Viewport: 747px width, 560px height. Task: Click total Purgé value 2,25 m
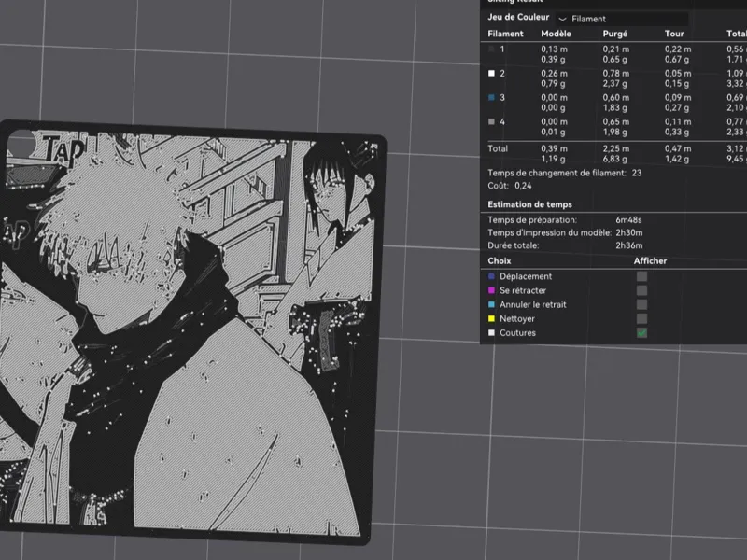(615, 148)
